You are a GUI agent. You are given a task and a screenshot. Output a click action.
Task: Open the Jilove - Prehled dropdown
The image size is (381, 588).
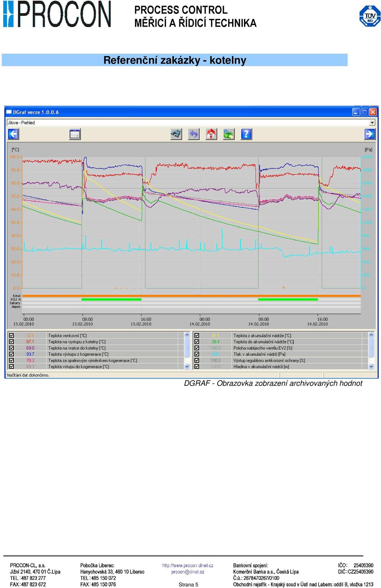tap(372, 123)
